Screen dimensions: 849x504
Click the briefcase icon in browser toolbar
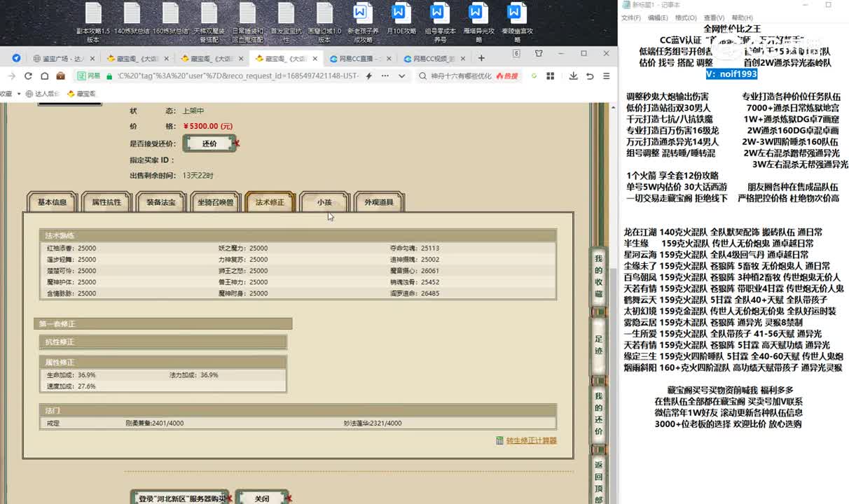tap(61, 76)
